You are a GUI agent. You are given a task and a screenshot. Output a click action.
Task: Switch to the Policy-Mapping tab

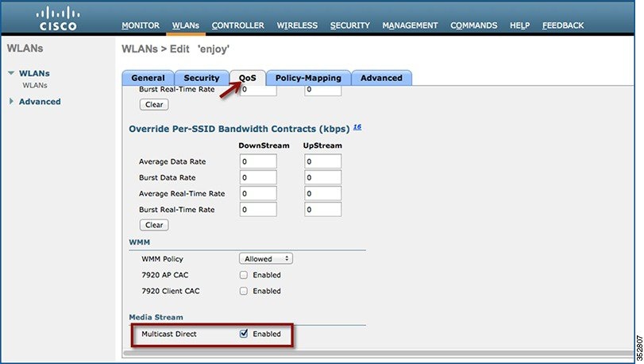pyautogui.click(x=308, y=78)
